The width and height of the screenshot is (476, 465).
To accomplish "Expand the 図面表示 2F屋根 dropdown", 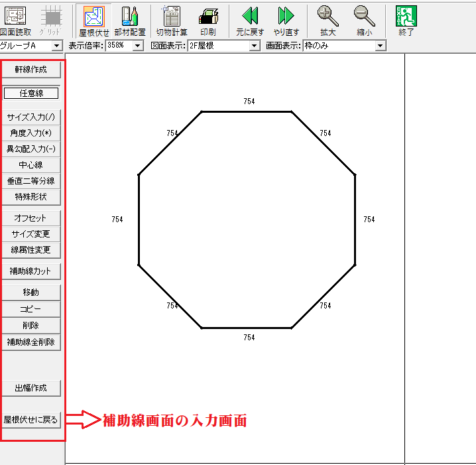I will [254, 46].
